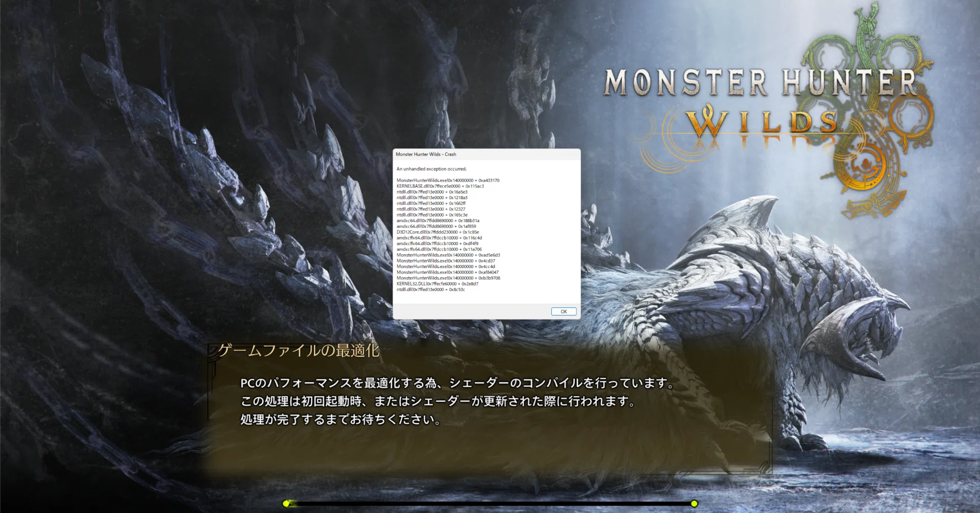
Task: Click the 'An unhandled exception occurred.' message
Action: 431,169
